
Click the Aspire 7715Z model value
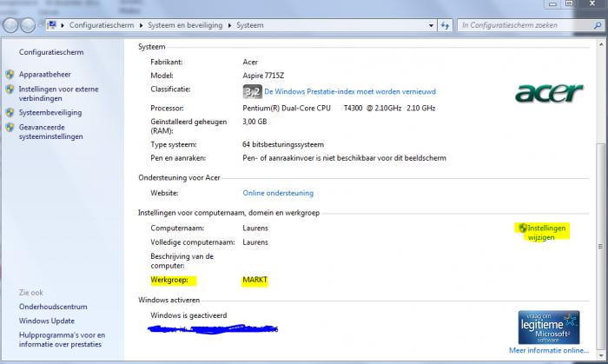point(263,76)
